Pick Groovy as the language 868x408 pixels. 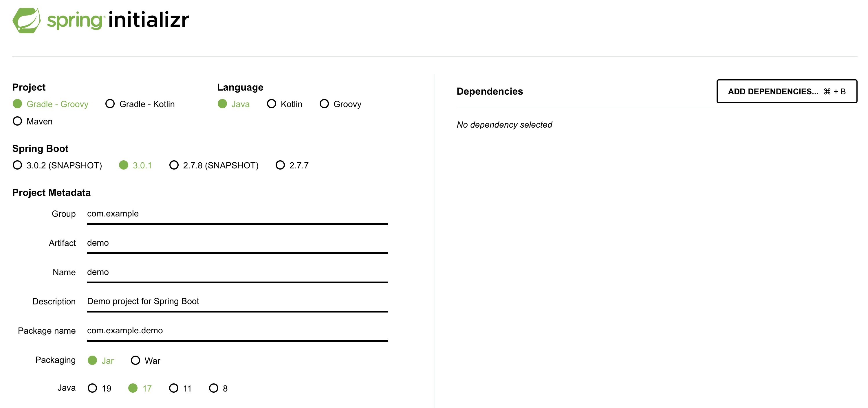coord(324,104)
